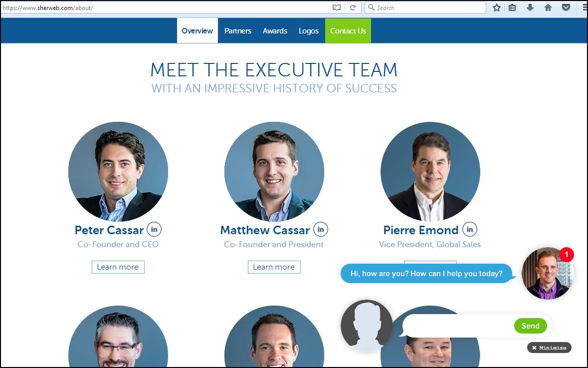The width and height of the screenshot is (588, 368).
Task: Minimize the chat widget
Action: point(549,348)
